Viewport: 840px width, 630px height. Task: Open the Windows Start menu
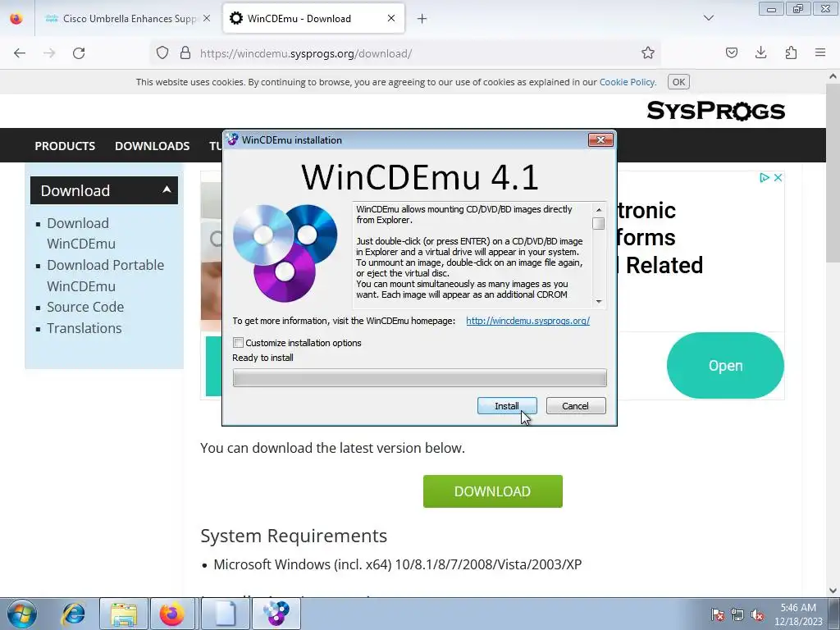pyautogui.click(x=22, y=614)
